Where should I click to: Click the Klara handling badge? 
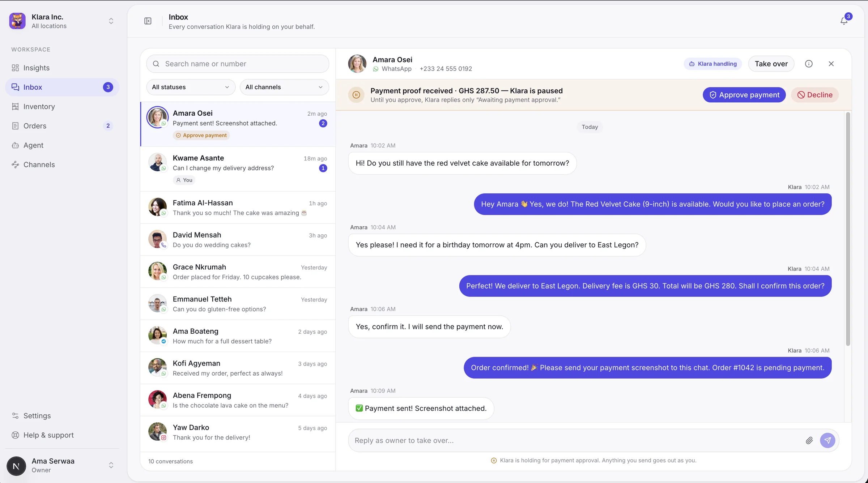point(713,64)
